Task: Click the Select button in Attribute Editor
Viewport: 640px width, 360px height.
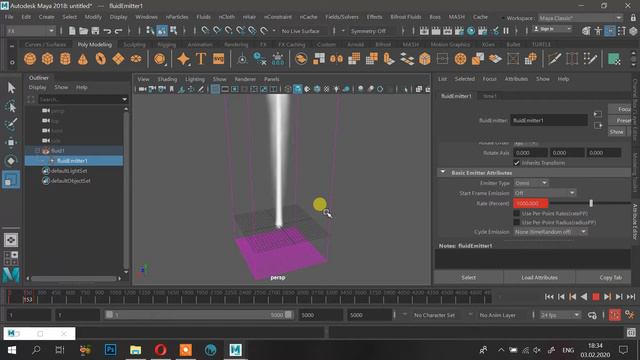Action: coord(469,278)
